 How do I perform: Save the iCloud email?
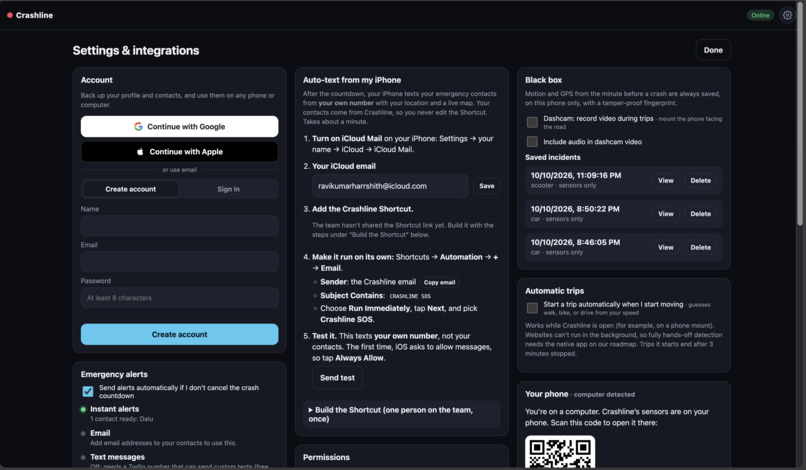point(487,186)
